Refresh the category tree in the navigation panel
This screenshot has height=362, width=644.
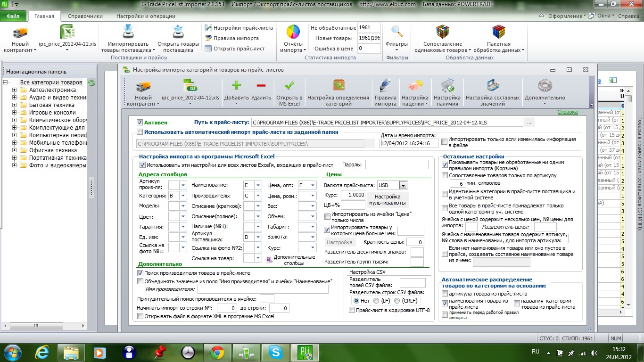[x=92, y=83]
